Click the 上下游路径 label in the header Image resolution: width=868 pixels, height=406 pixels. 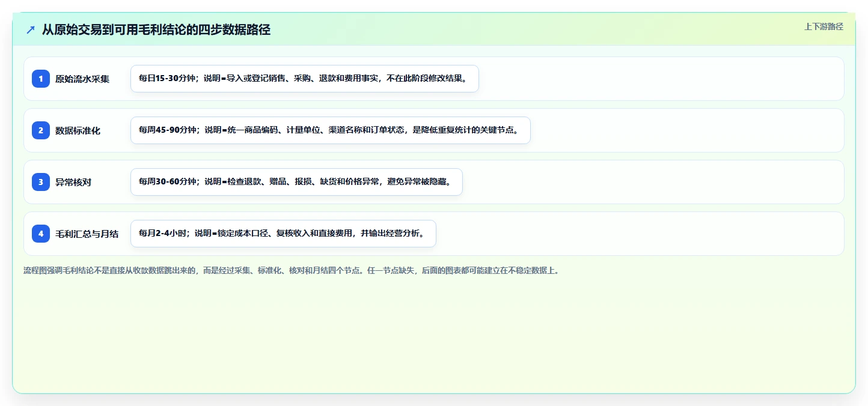click(x=824, y=26)
